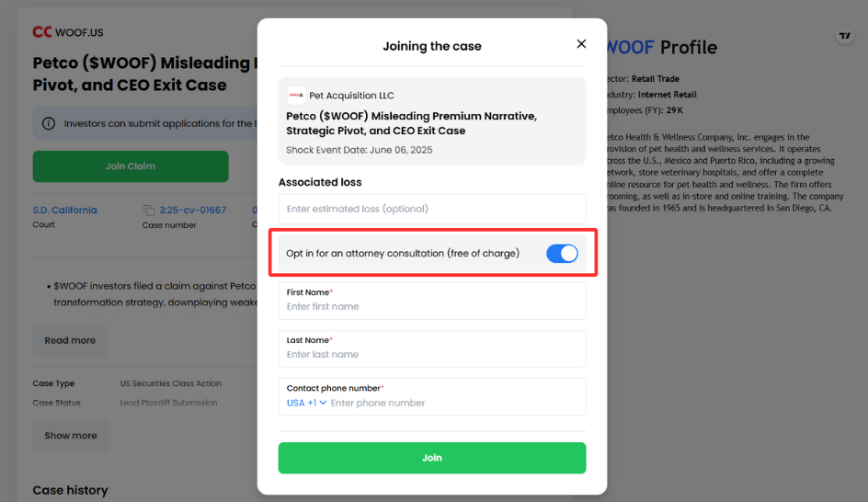Image resolution: width=868 pixels, height=502 pixels.
Task: Click the Pet Acquisition LLC label
Action: (x=351, y=96)
